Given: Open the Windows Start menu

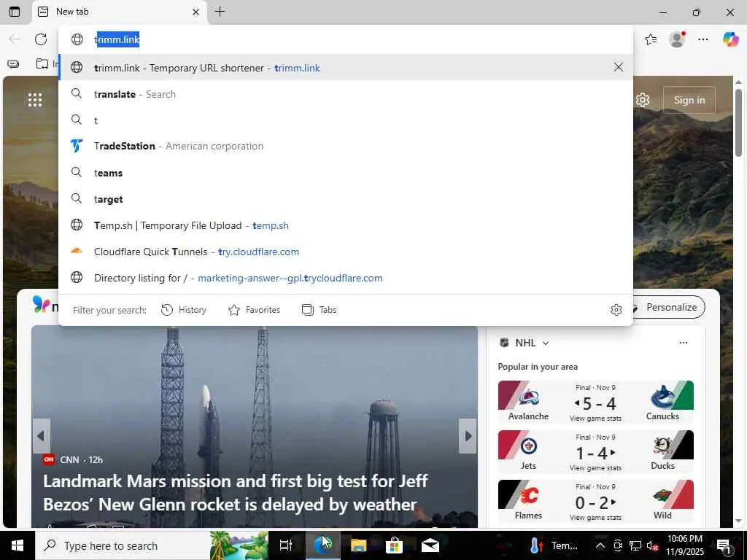Looking at the screenshot, I should [x=18, y=545].
